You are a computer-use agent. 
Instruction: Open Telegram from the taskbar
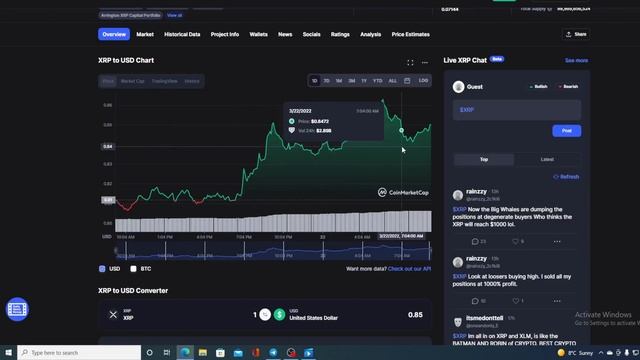tap(273, 352)
